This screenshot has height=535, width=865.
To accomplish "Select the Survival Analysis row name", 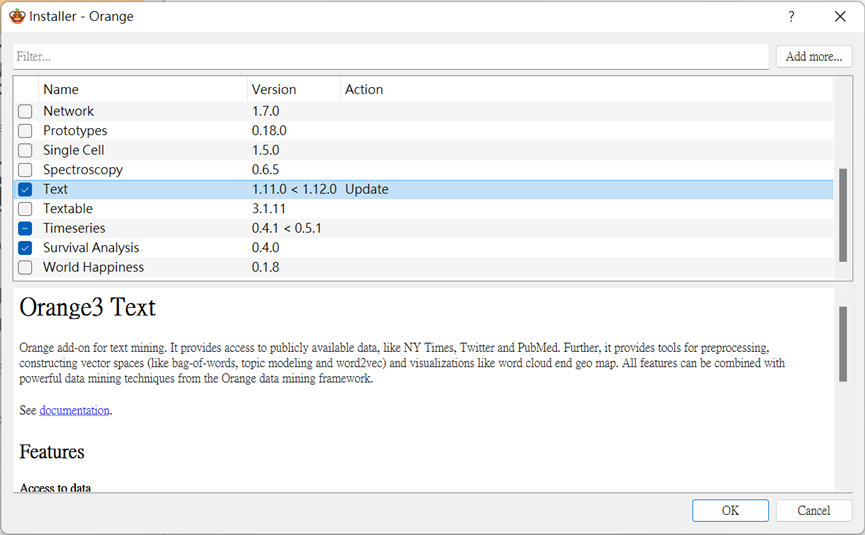I will 91,248.
